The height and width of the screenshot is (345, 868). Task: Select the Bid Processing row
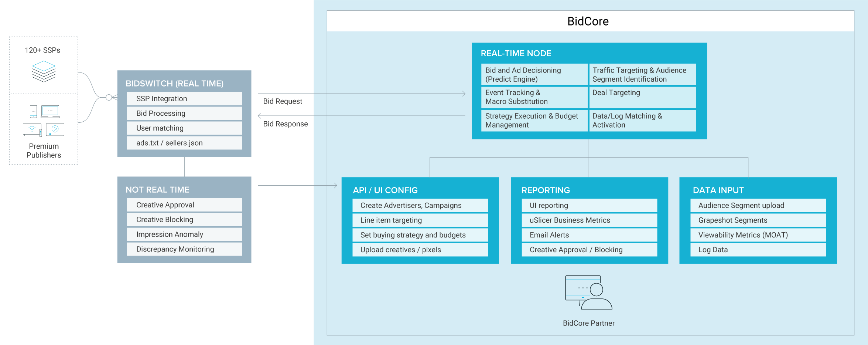click(184, 114)
